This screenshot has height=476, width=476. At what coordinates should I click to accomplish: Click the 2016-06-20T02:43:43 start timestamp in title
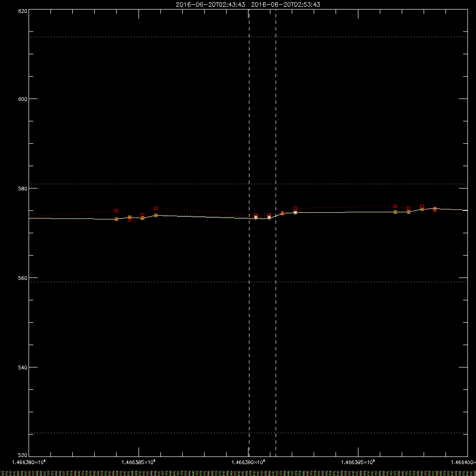pyautogui.click(x=210, y=5)
